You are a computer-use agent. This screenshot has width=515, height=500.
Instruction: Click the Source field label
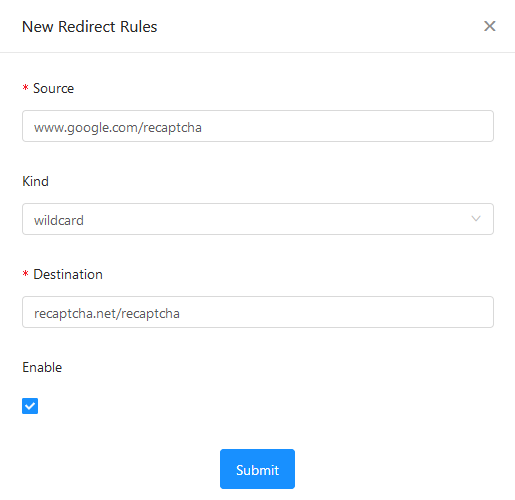coord(53,88)
